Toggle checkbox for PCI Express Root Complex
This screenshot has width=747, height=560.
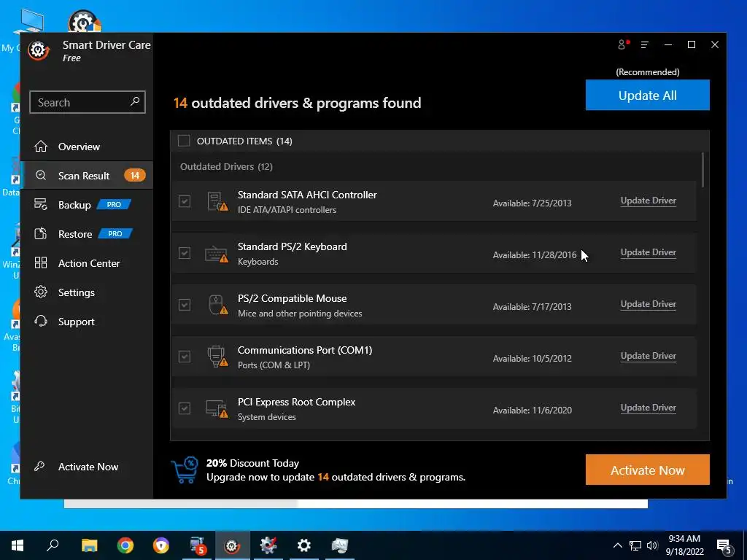click(185, 408)
